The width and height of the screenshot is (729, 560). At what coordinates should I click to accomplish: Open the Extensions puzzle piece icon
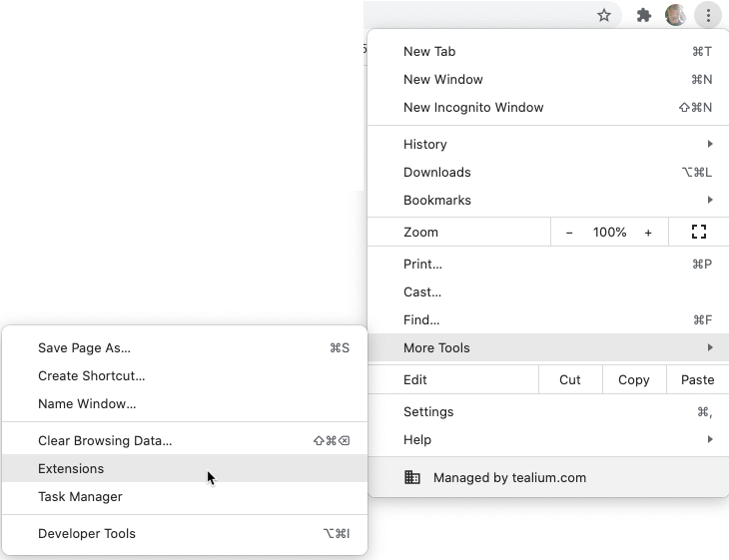pos(644,15)
